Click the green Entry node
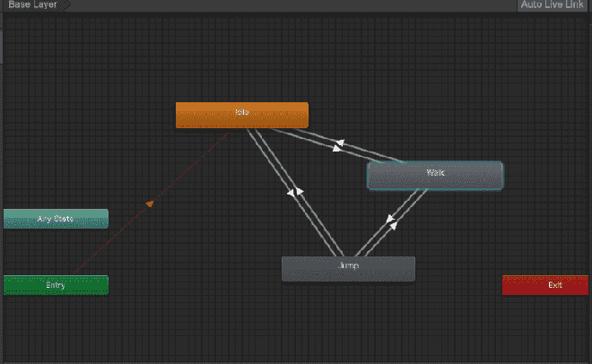This screenshot has height=364, width=592. [56, 285]
